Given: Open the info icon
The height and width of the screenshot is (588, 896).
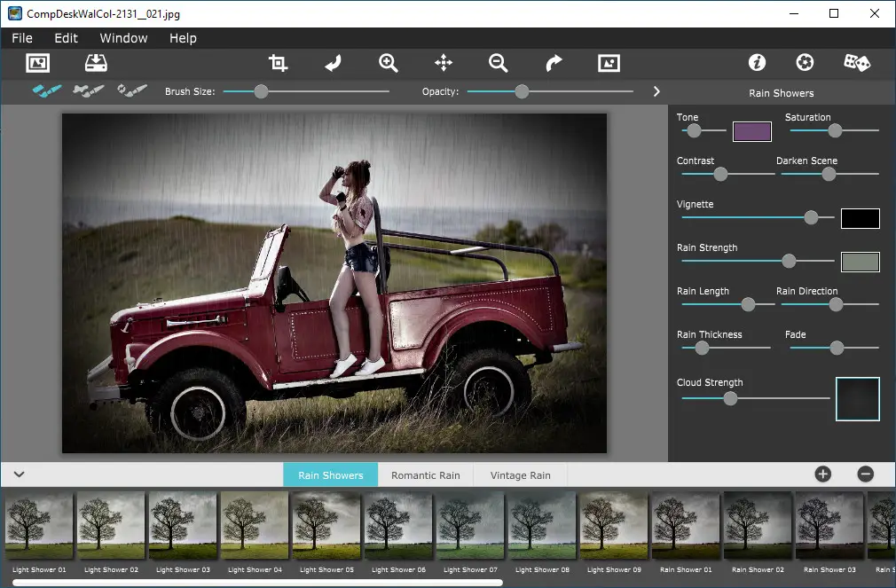Looking at the screenshot, I should tap(757, 63).
